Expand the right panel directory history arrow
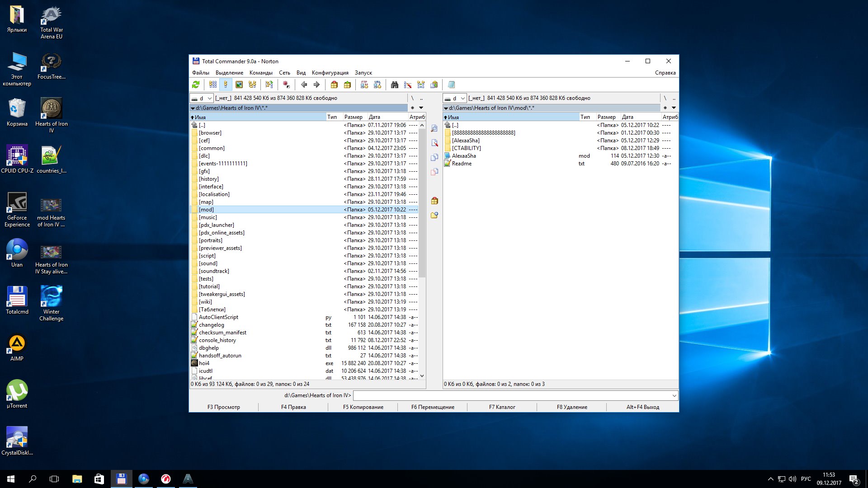The width and height of the screenshot is (868, 488). point(674,108)
